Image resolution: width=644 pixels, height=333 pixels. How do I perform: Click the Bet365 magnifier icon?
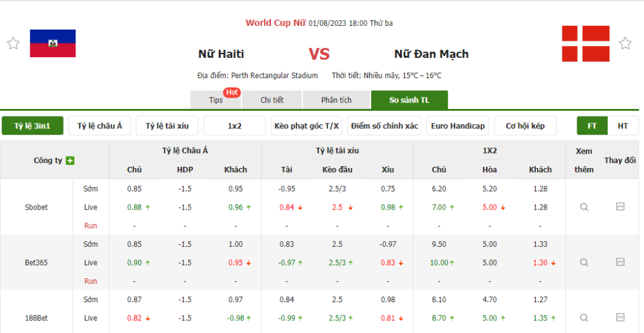(584, 262)
